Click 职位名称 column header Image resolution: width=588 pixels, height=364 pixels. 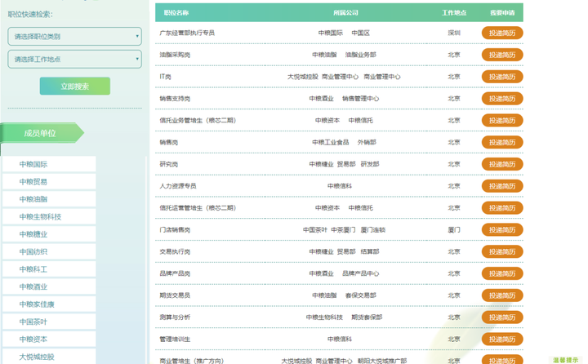point(176,13)
